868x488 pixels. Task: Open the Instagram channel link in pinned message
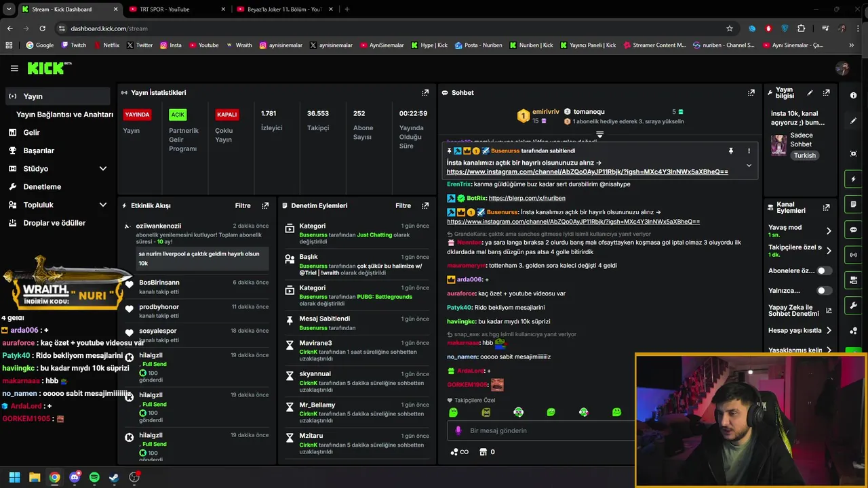tap(587, 172)
